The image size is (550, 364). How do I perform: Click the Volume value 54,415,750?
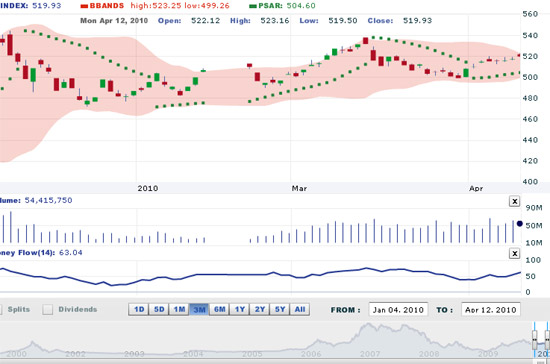(48, 200)
